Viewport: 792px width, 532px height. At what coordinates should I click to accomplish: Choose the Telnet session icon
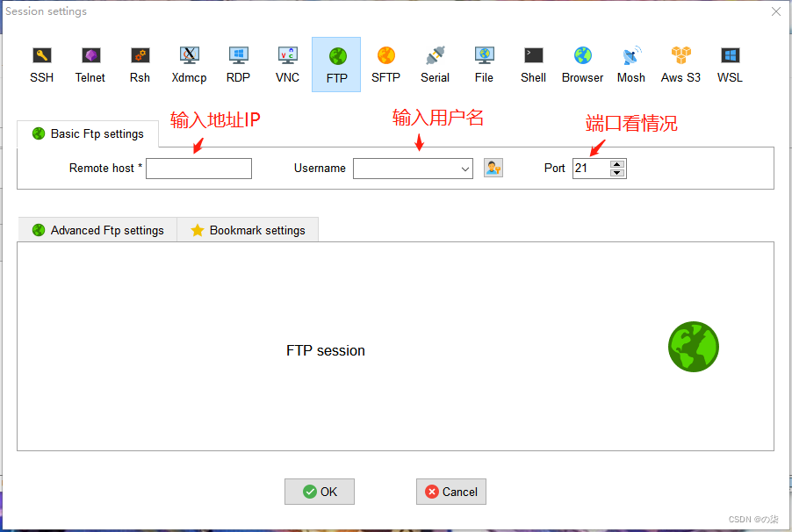(x=90, y=61)
